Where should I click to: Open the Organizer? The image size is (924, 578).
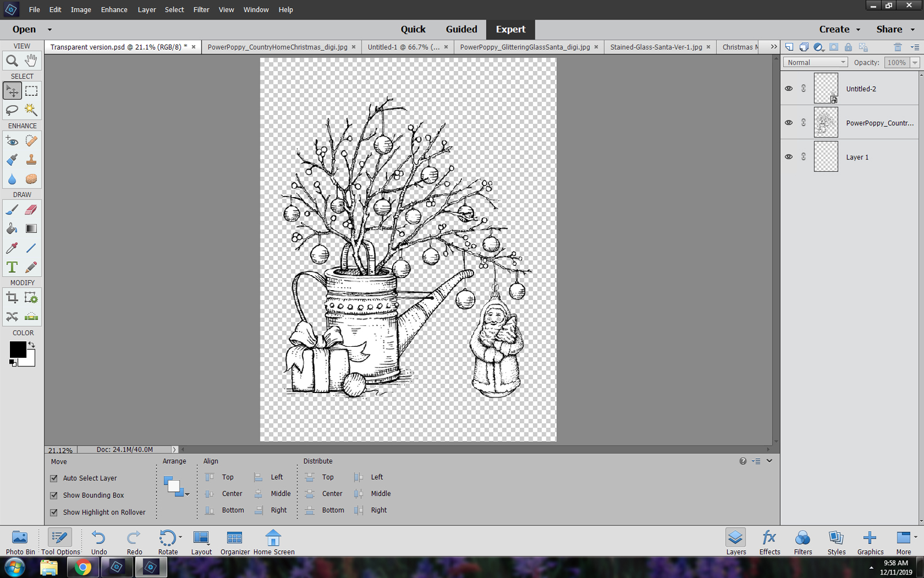pos(235,542)
